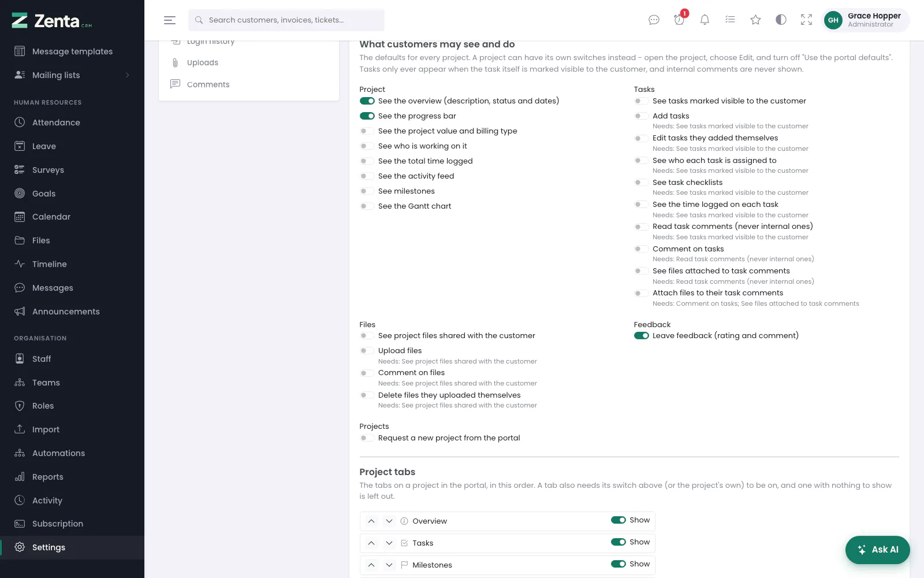This screenshot has height=578, width=924.
Task: Move the Milestones tab up
Action: (371, 565)
